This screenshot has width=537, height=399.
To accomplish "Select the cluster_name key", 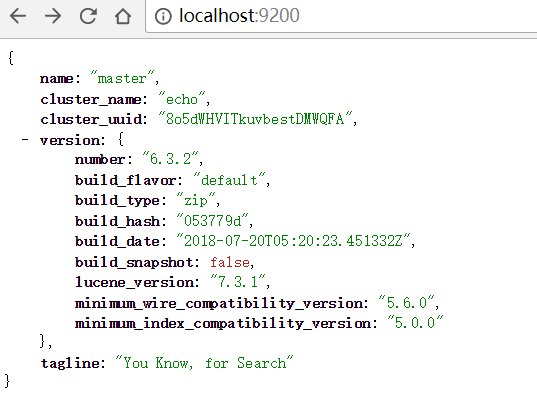I will 91,100.
